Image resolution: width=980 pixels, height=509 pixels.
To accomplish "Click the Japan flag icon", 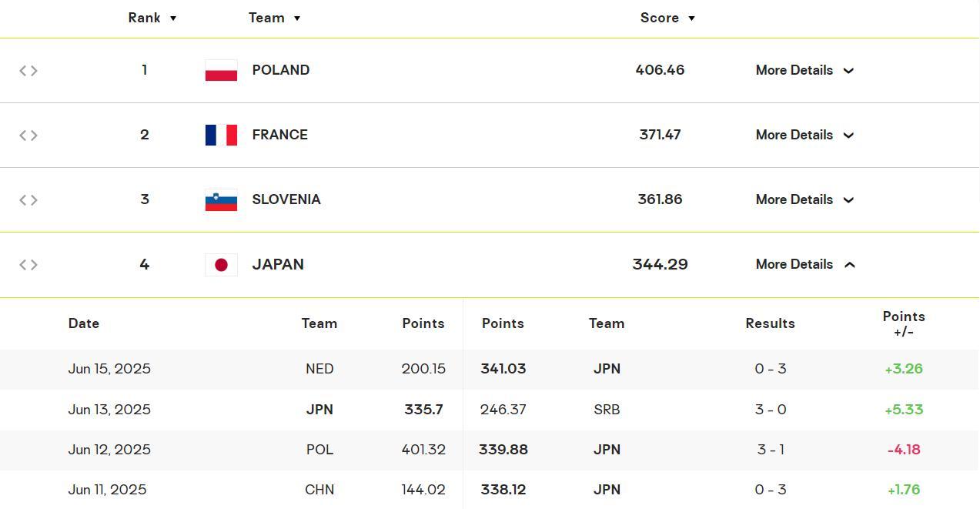I will click(221, 265).
